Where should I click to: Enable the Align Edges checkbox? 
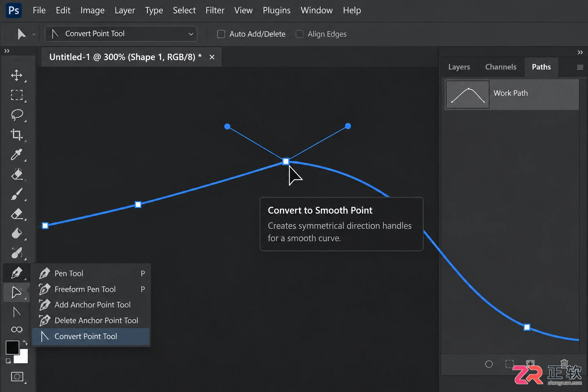[x=299, y=34]
